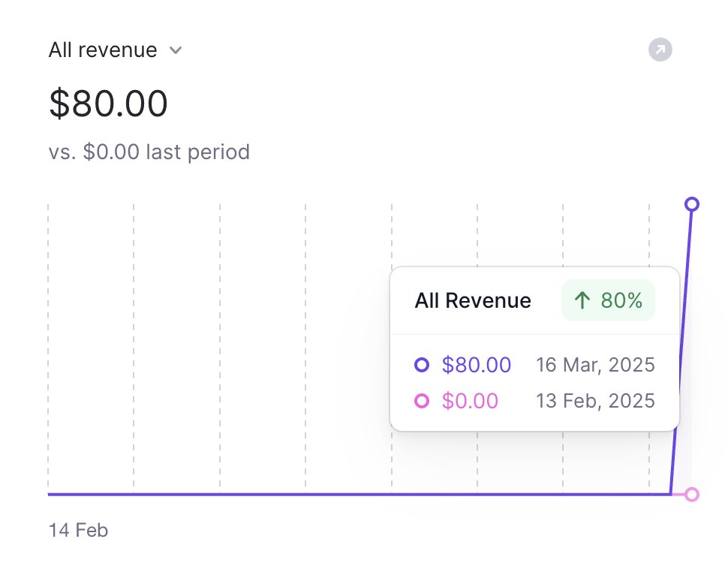Click the 'vs. $0.00 last period' text

click(x=149, y=152)
